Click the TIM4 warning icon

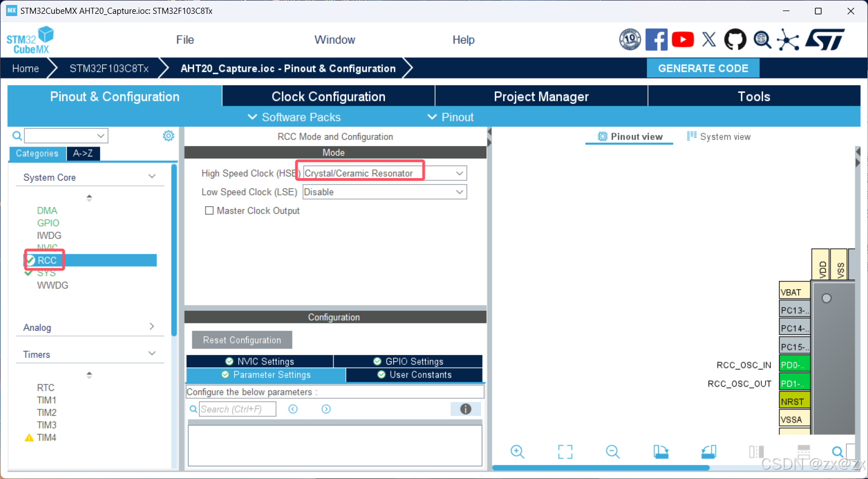click(29, 438)
